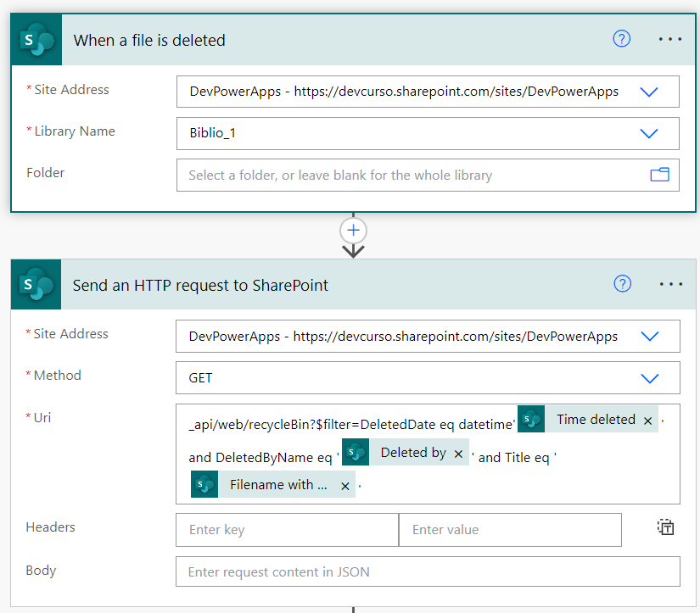Image resolution: width=700 pixels, height=613 pixels.
Task: Expand the HTTP action's Site Address dropdown
Action: coord(650,337)
